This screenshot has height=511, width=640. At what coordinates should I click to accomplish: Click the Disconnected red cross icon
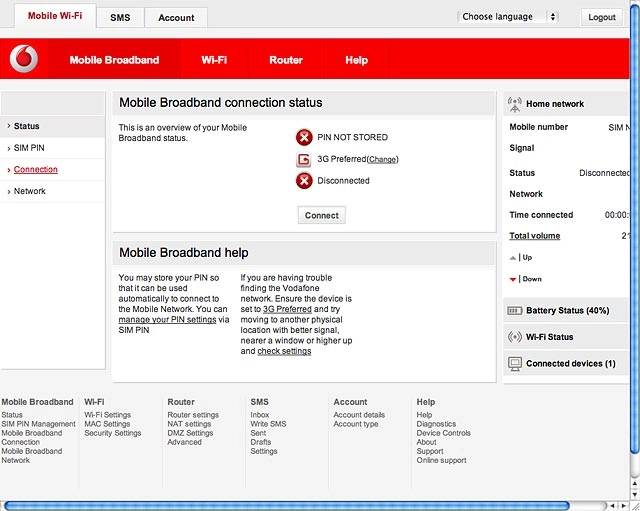point(304,181)
